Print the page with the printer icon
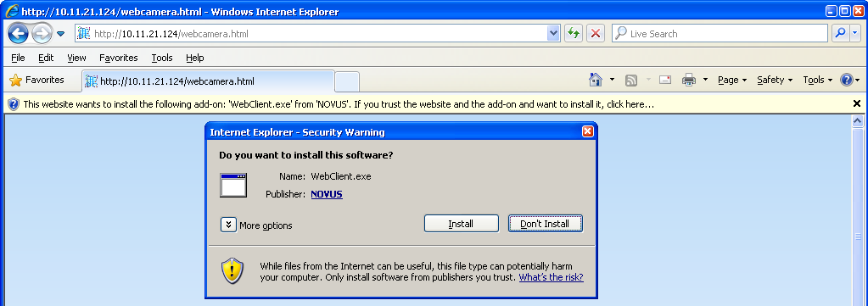 689,81
